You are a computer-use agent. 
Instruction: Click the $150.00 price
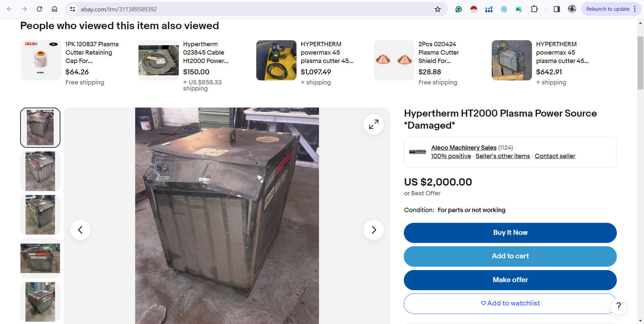coord(196,72)
